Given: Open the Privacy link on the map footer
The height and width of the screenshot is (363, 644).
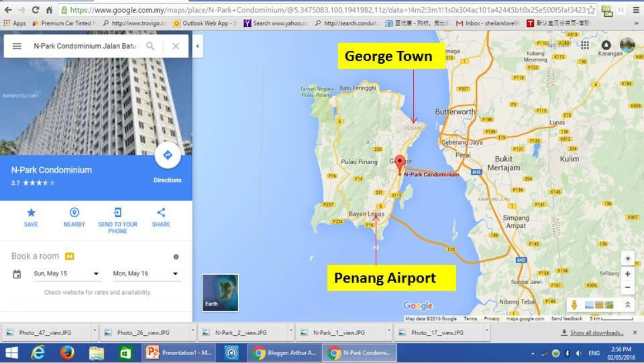Looking at the screenshot, I should [491, 318].
